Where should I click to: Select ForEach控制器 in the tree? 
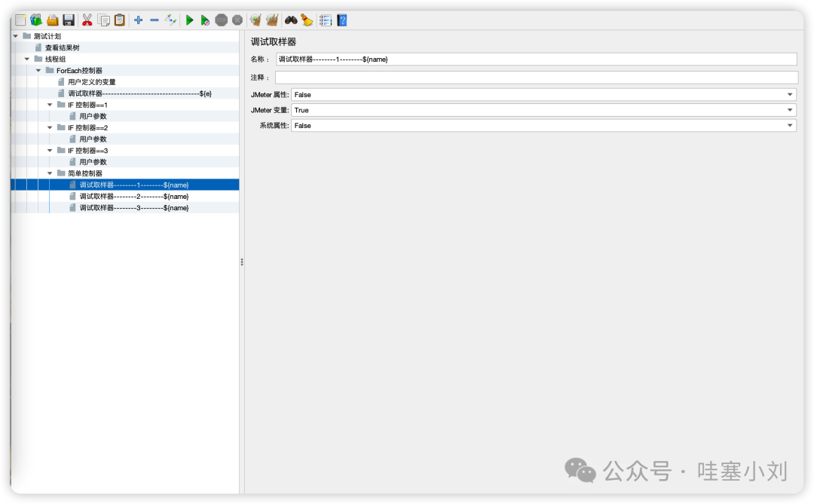[79, 71]
